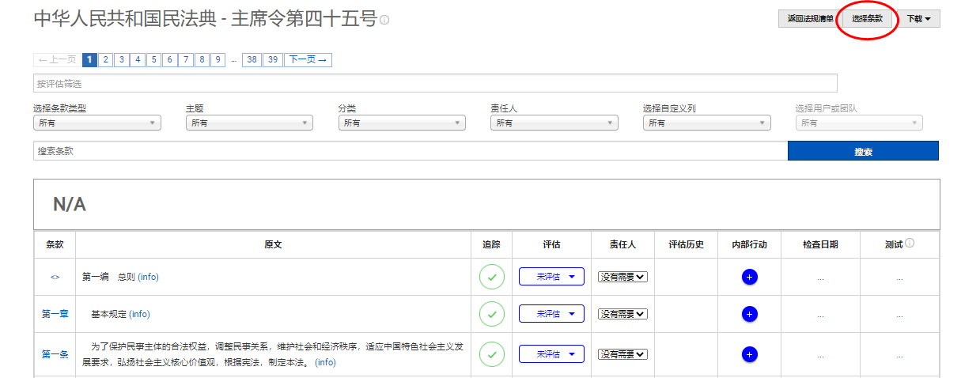Expand the 分类 filter dropdown
This screenshot has height=378, width=980.
pos(402,123)
